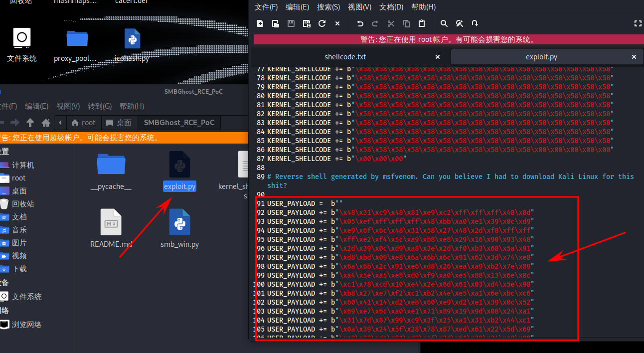Open 回收站 in the file manager sidebar

(23, 204)
